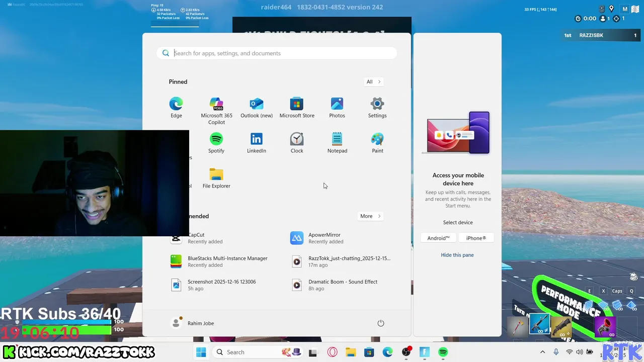644x362 pixels.
Task: Click the Start menu search field
Action: (x=277, y=53)
